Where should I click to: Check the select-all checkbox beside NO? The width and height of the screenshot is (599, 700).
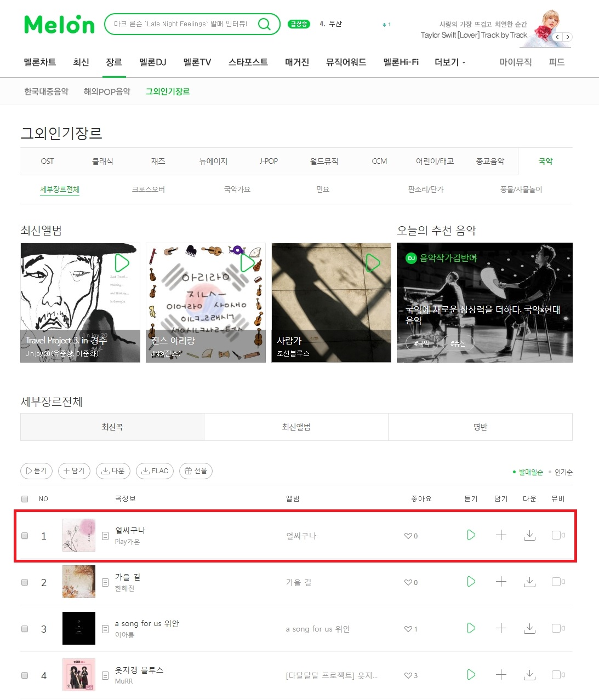tap(25, 498)
